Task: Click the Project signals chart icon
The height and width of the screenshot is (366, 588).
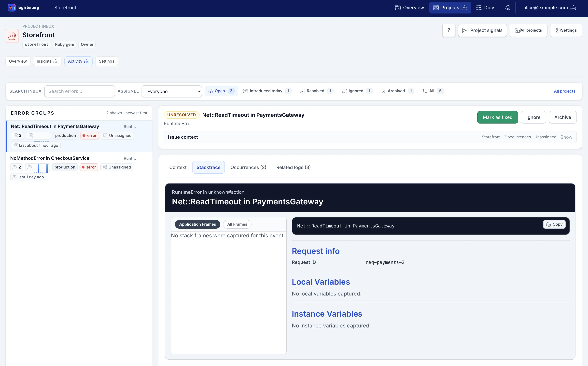Action: pos(465,30)
